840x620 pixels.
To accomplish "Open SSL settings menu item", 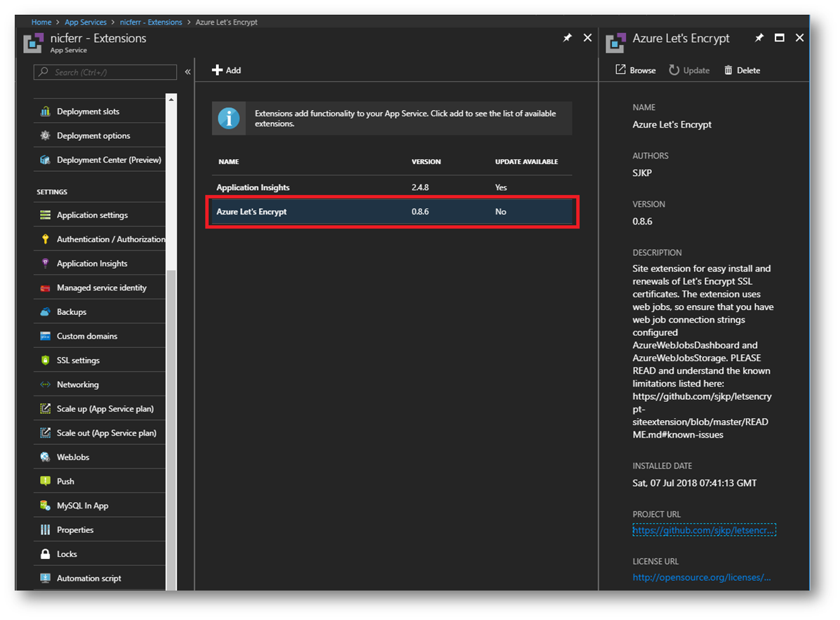I will coord(100,360).
